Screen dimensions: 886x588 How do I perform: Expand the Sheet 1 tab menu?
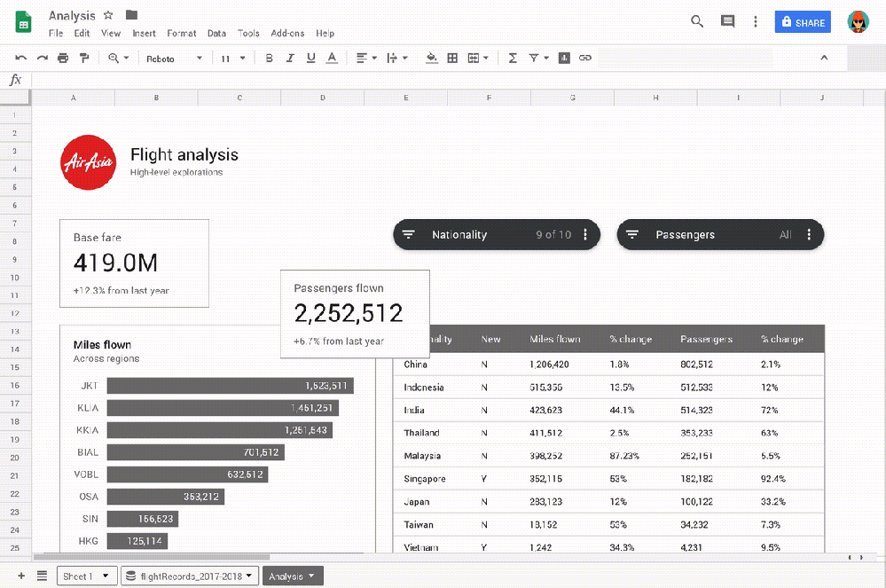click(104, 575)
